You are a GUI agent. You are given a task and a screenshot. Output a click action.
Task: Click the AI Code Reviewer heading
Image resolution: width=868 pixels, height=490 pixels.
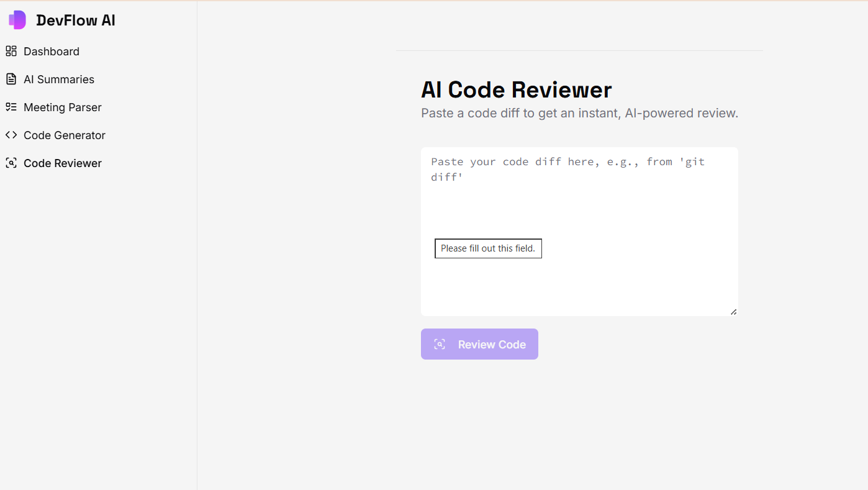click(x=517, y=90)
